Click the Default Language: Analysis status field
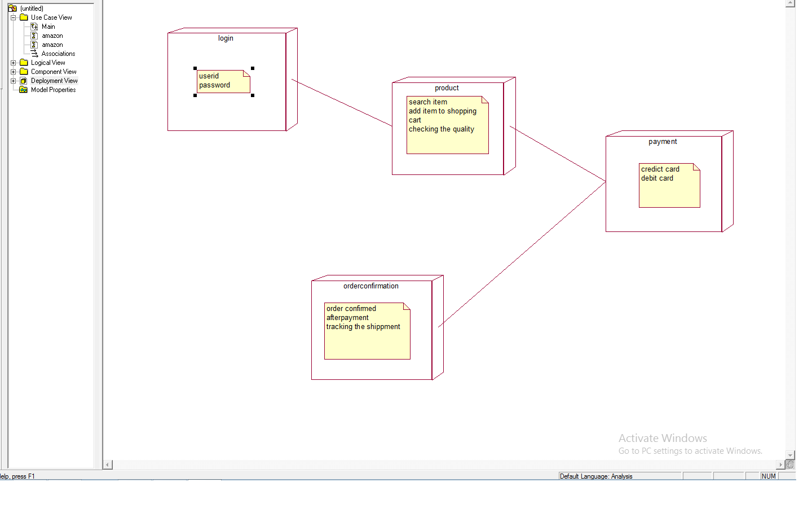Image resolution: width=812 pixels, height=508 pixels. [620, 476]
